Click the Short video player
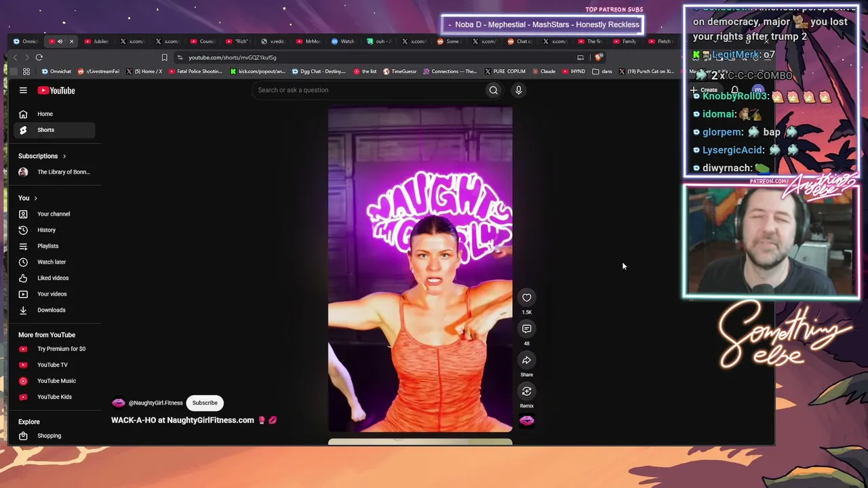Viewport: 868px width, 488px height. pyautogui.click(x=420, y=269)
